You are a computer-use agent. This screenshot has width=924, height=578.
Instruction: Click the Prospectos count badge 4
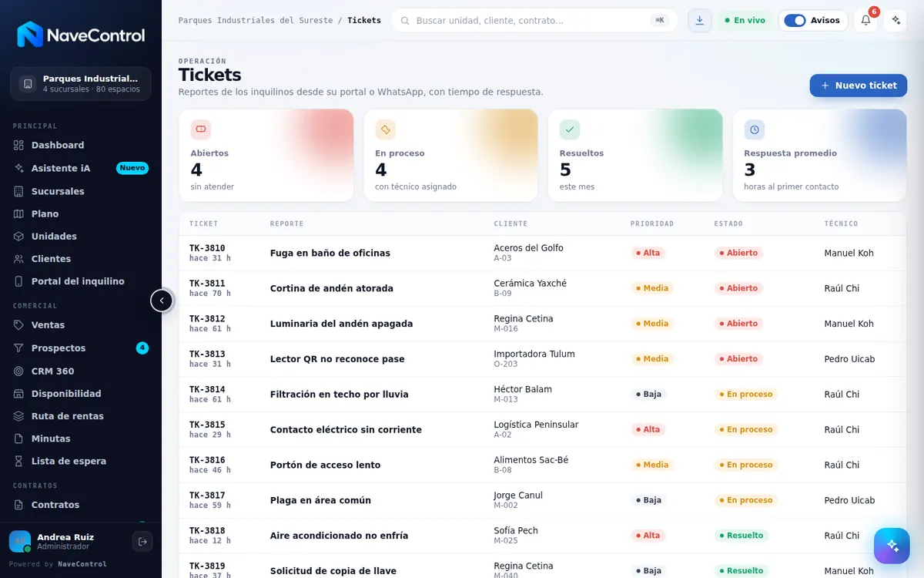point(142,348)
